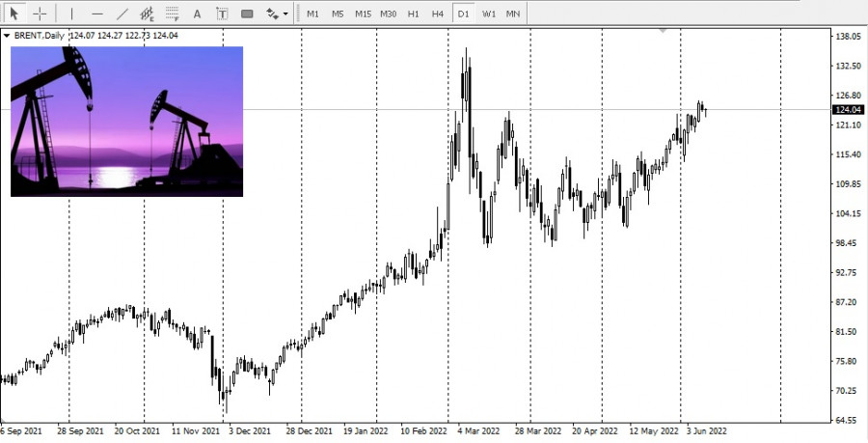Screen dimensions: 868x443
Task: Click price axis value 81.50
Action: point(848,332)
